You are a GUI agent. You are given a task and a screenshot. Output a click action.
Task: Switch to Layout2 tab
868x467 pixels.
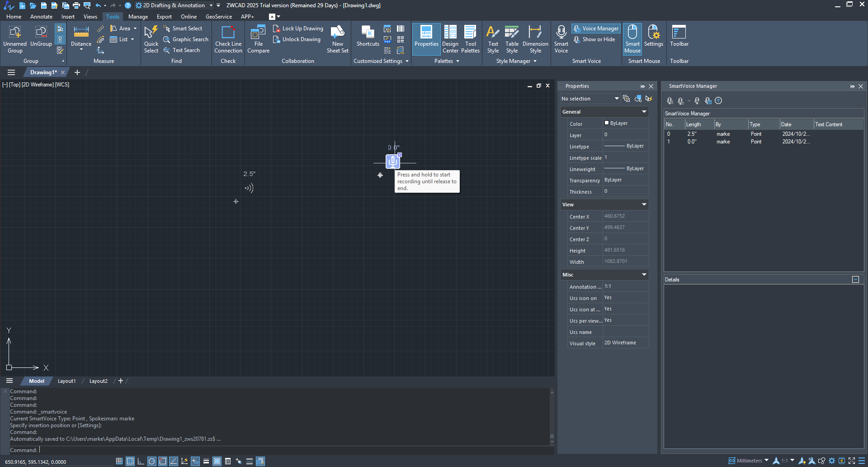(98, 381)
